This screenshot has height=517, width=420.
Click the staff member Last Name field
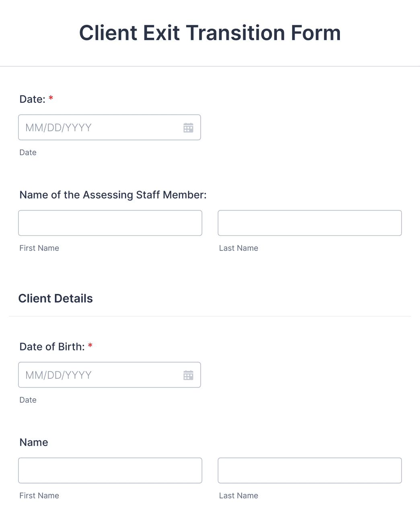[x=309, y=223]
